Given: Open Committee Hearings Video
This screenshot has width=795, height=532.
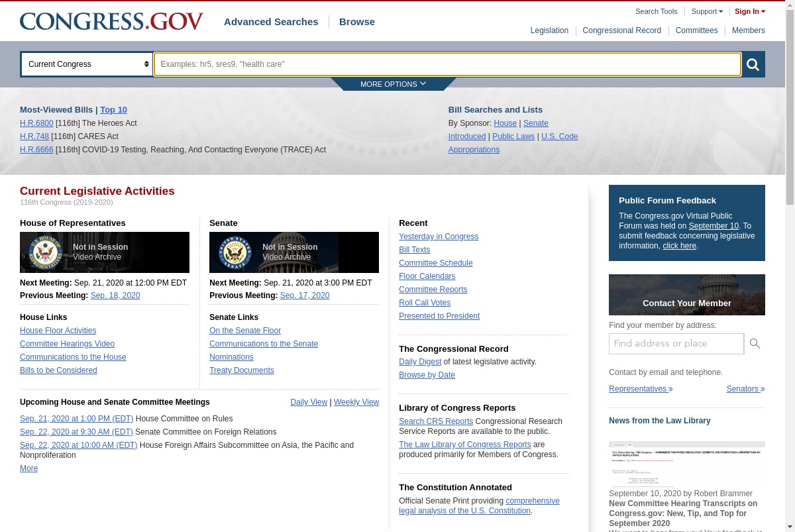Looking at the screenshot, I should click(67, 344).
